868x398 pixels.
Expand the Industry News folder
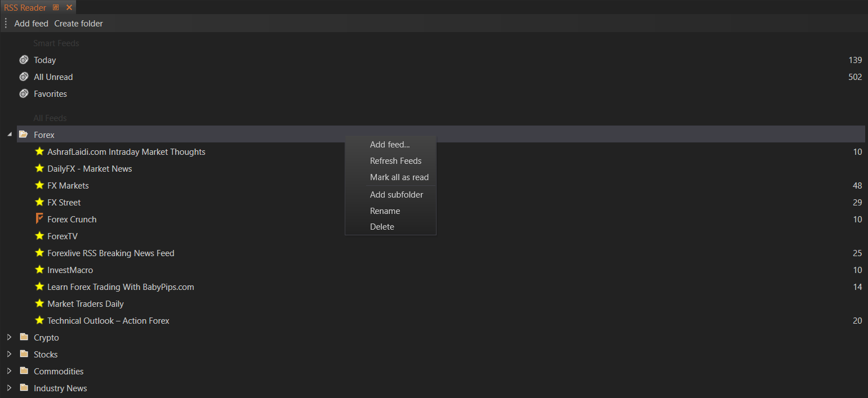click(x=9, y=388)
